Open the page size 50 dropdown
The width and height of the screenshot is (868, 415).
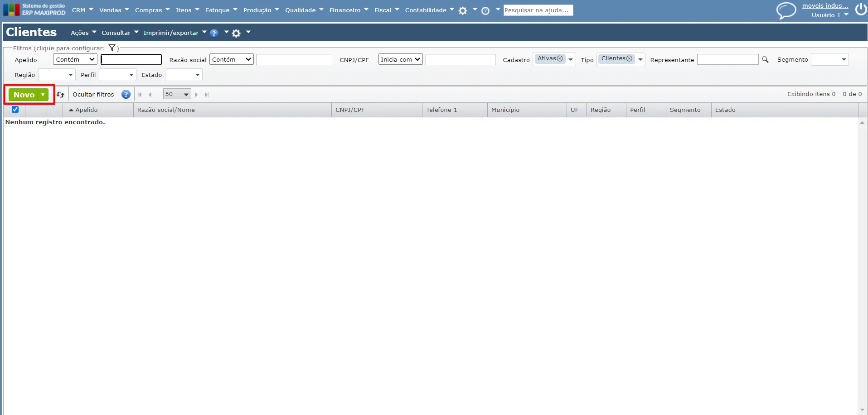[177, 94]
